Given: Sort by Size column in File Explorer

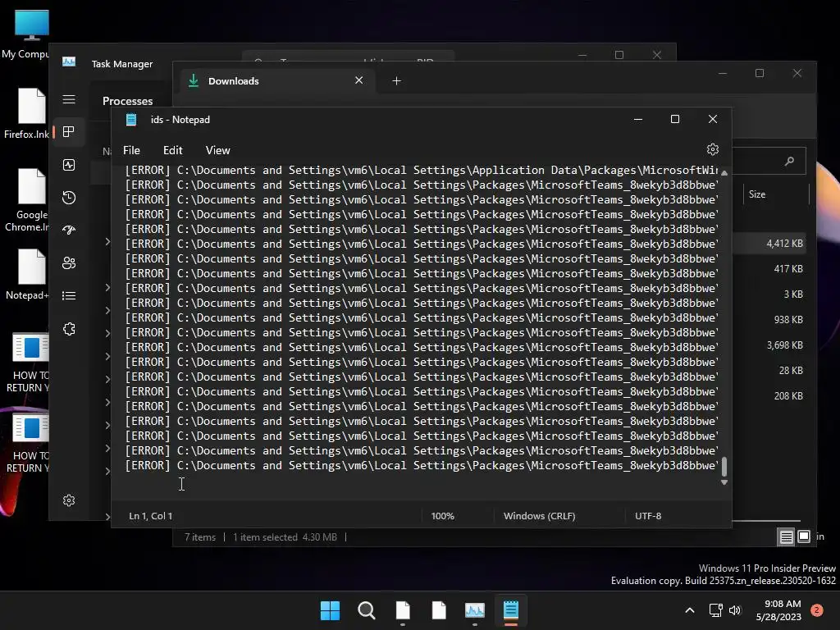Looking at the screenshot, I should tap(756, 194).
